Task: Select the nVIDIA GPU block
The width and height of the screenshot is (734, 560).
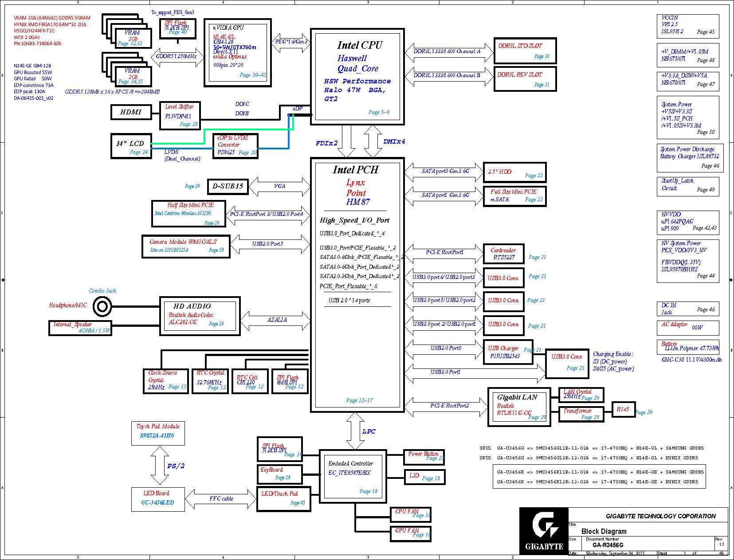Action: tap(237, 52)
